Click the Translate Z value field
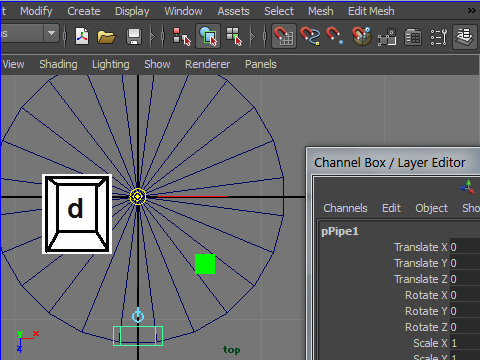This screenshot has width=480, height=360. (465, 279)
